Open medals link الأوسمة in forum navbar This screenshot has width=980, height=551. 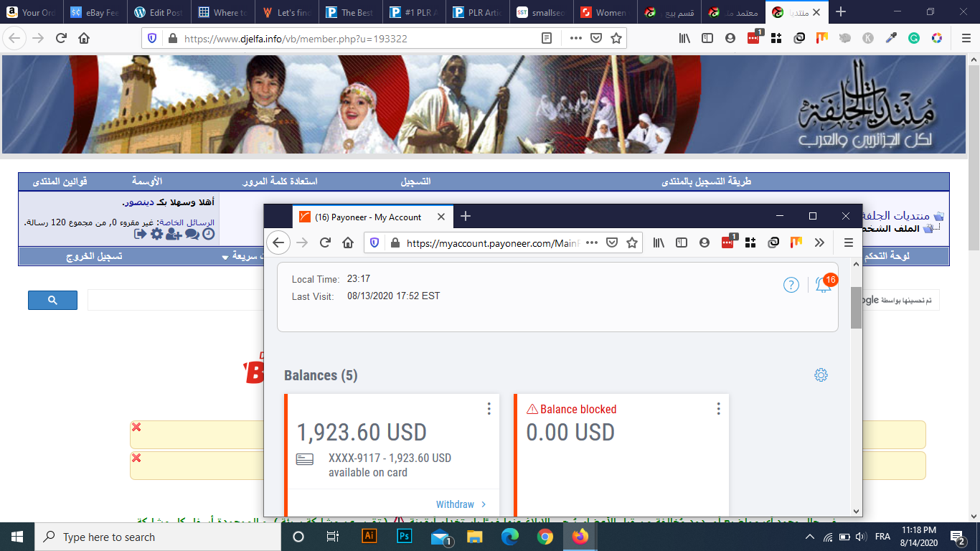pos(147,182)
